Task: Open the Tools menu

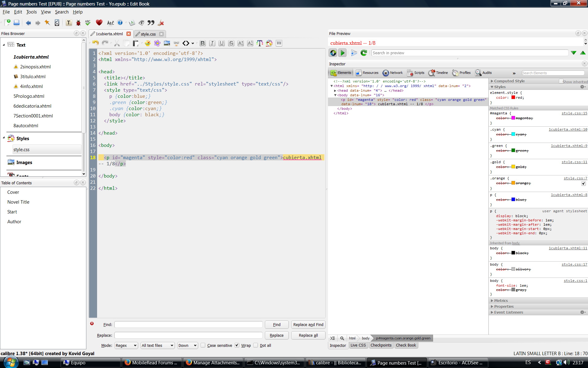Action: click(31, 12)
